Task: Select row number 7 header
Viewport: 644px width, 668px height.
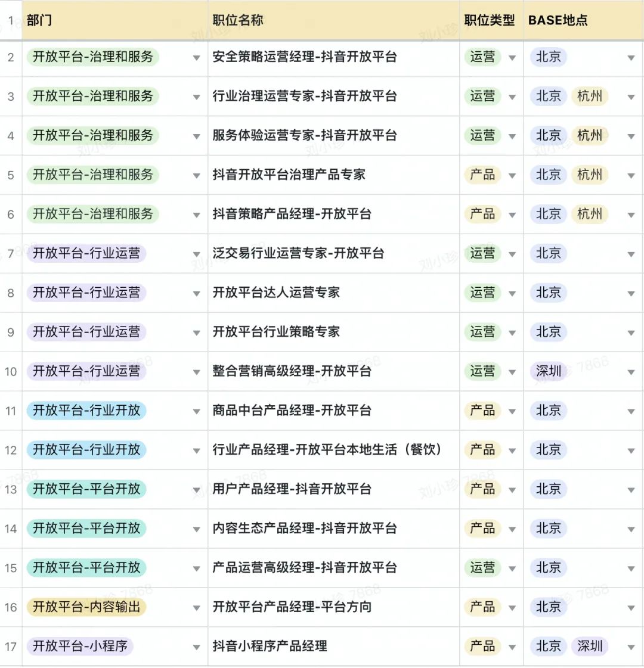Action: (x=11, y=254)
